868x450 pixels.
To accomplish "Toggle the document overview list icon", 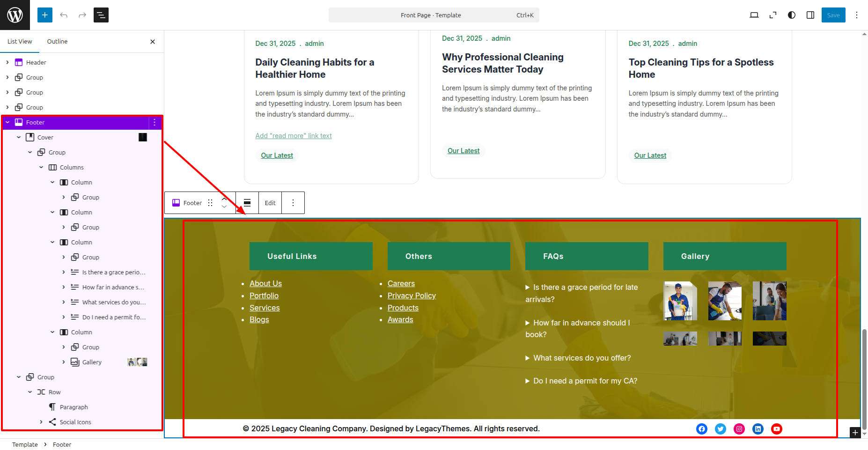I will [x=101, y=15].
